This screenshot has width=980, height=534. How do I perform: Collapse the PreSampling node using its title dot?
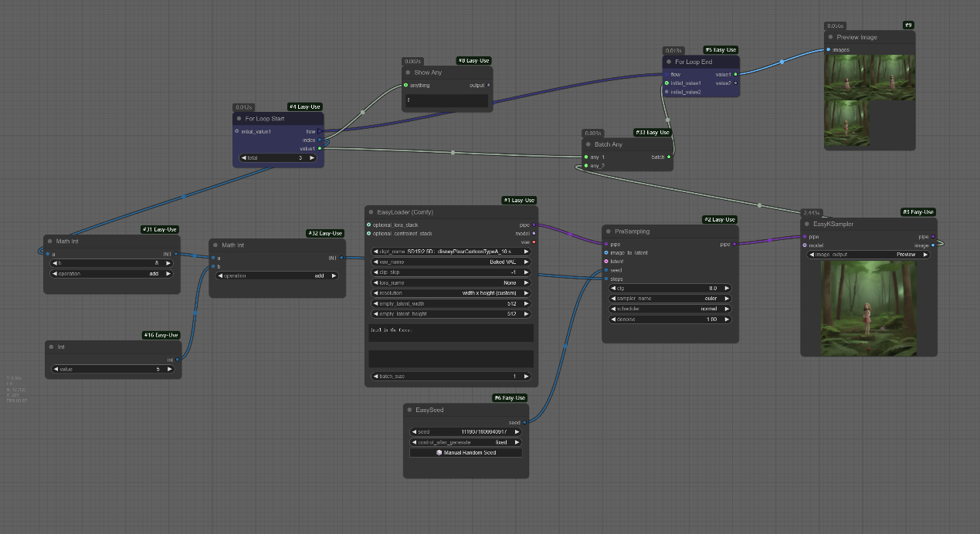(609, 231)
